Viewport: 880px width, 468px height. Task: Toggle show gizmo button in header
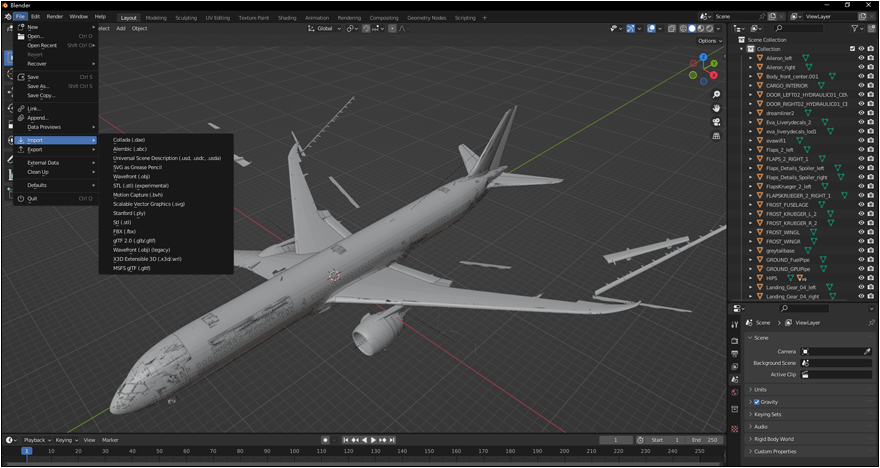631,29
